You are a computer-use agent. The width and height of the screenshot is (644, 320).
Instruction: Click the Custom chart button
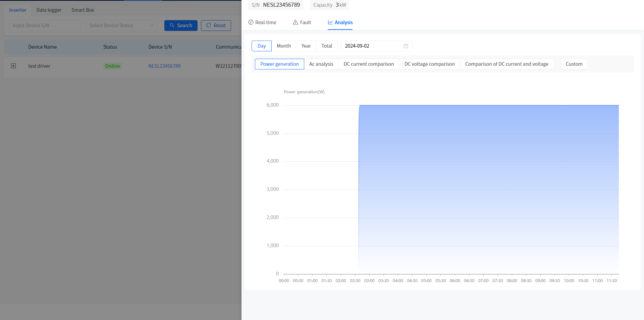click(x=574, y=64)
